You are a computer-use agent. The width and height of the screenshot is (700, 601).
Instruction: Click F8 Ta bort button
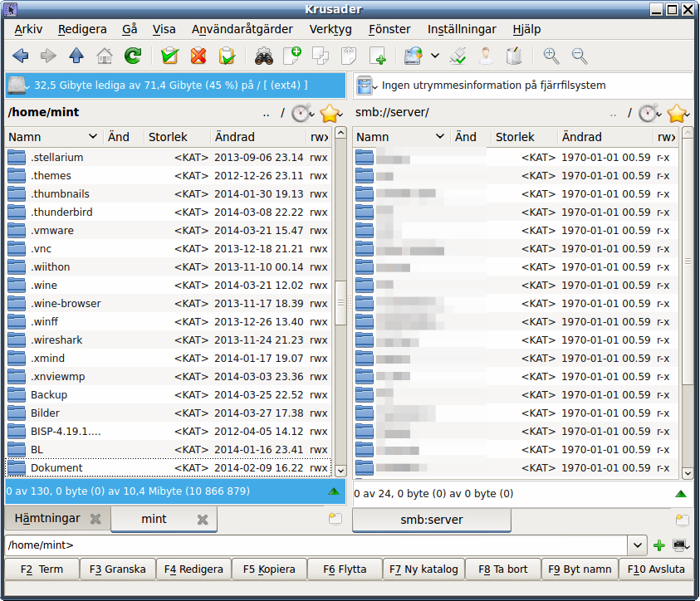(x=502, y=569)
